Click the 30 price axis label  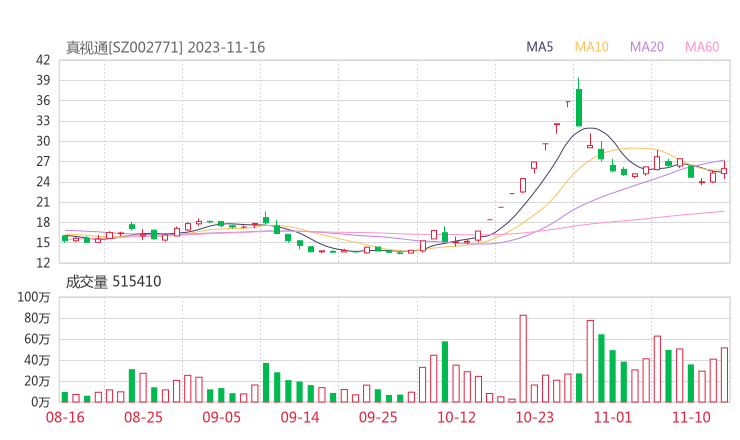click(x=43, y=141)
